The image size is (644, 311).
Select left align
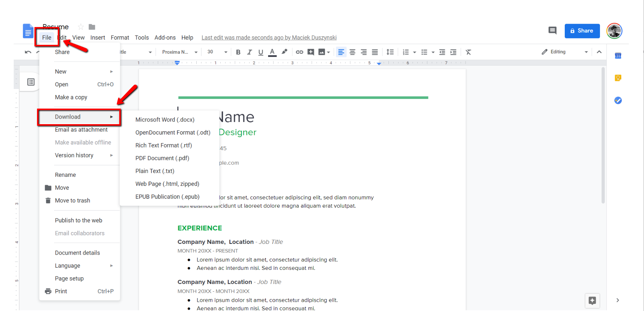(341, 52)
